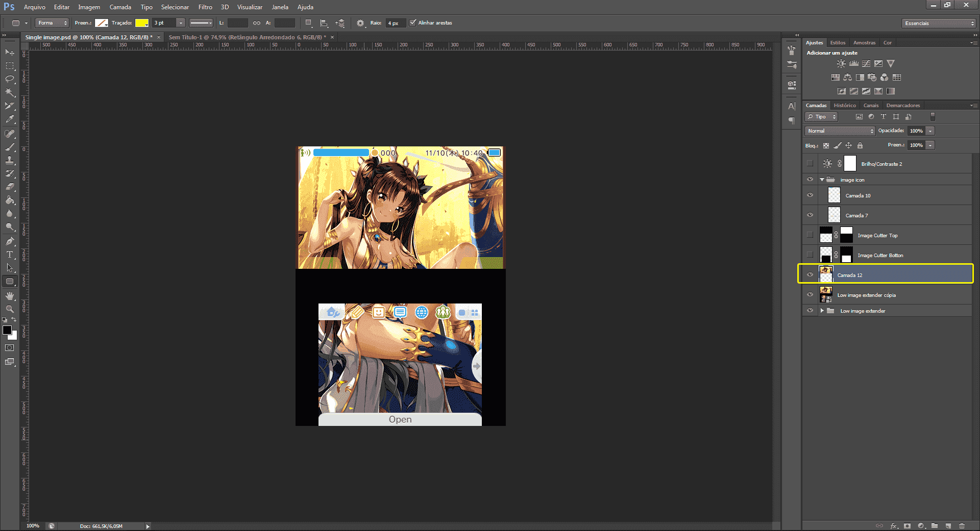Hide the Camada 10 layer
The height and width of the screenshot is (531, 980).
(810, 195)
